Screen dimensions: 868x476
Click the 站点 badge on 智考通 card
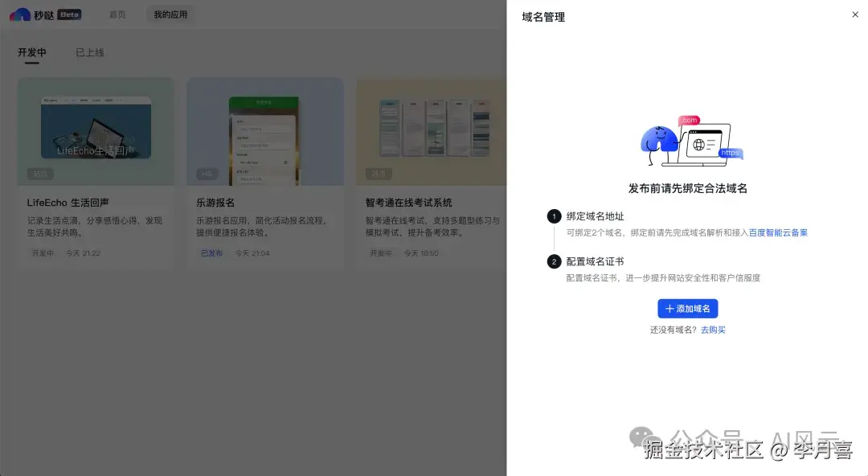[377, 174]
